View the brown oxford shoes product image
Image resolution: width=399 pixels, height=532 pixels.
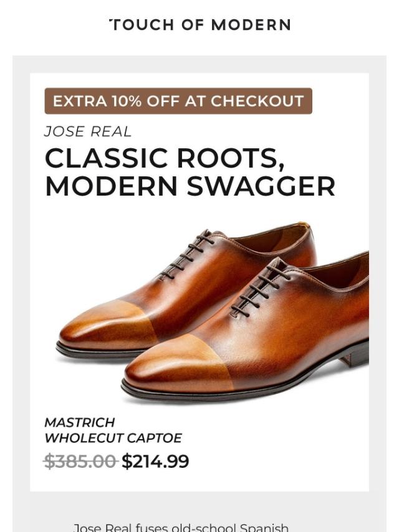point(213,312)
